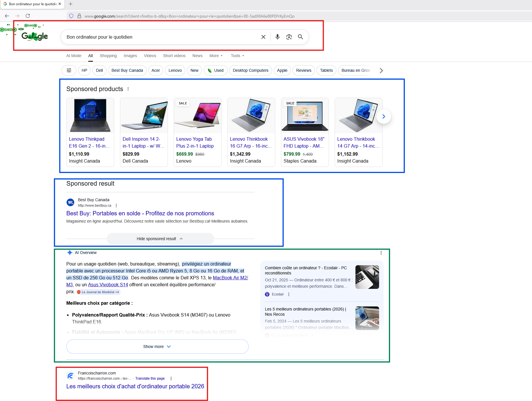This screenshot has width=532, height=401.
Task: Open tracking protection shield icon
Action: pyautogui.click(x=71, y=16)
